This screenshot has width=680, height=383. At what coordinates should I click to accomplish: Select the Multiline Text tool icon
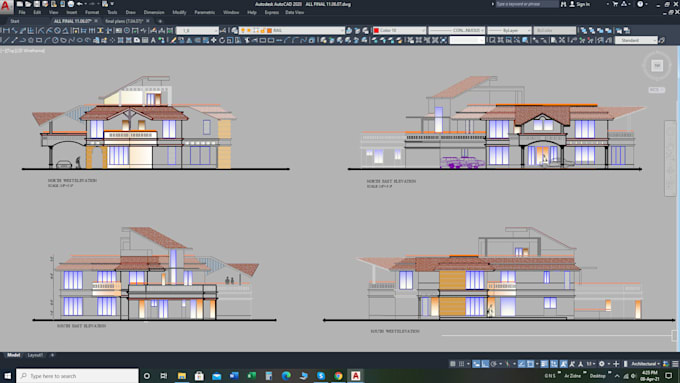coord(153,40)
